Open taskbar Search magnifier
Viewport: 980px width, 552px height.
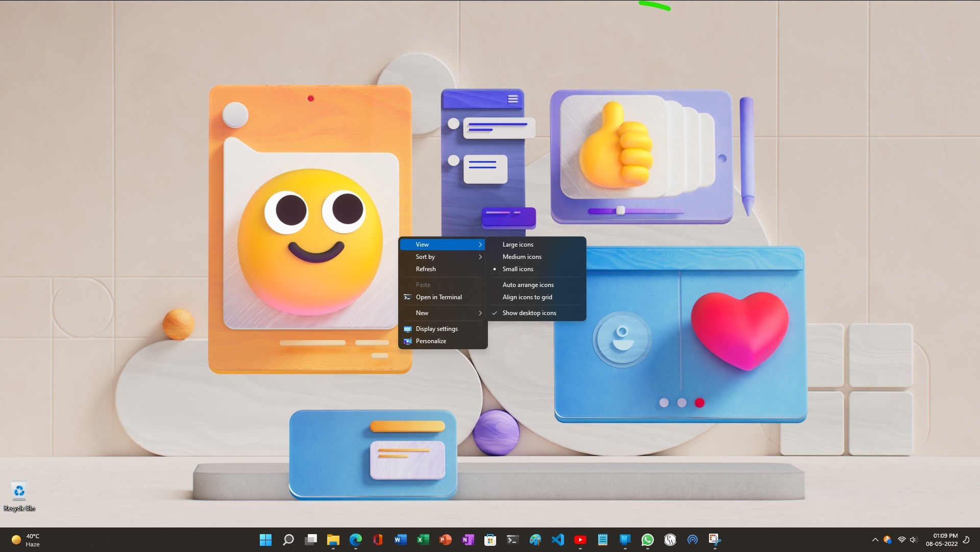click(x=288, y=540)
